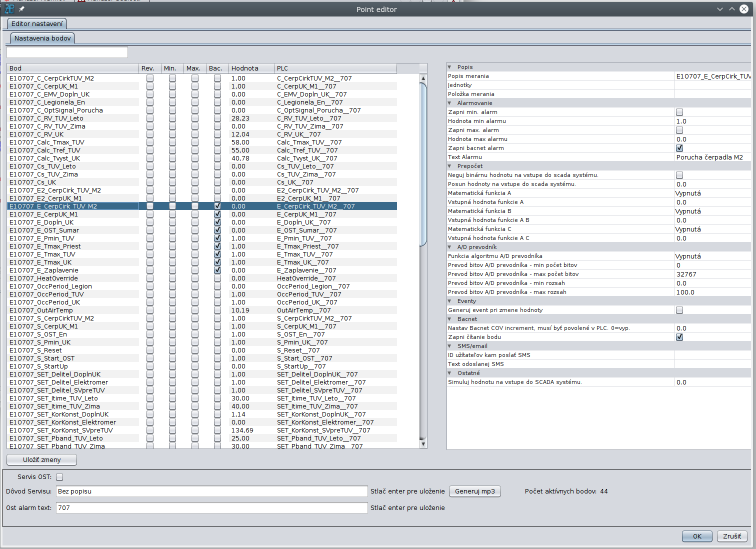The width and height of the screenshot is (756, 549).
Task: Select row E10707_C_CerpCirkTUV_M2
Action: [x=202, y=78]
